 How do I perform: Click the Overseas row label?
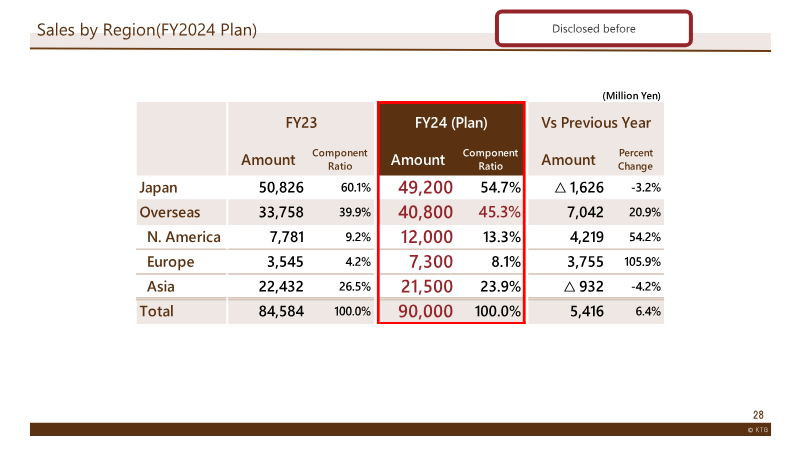[170, 212]
